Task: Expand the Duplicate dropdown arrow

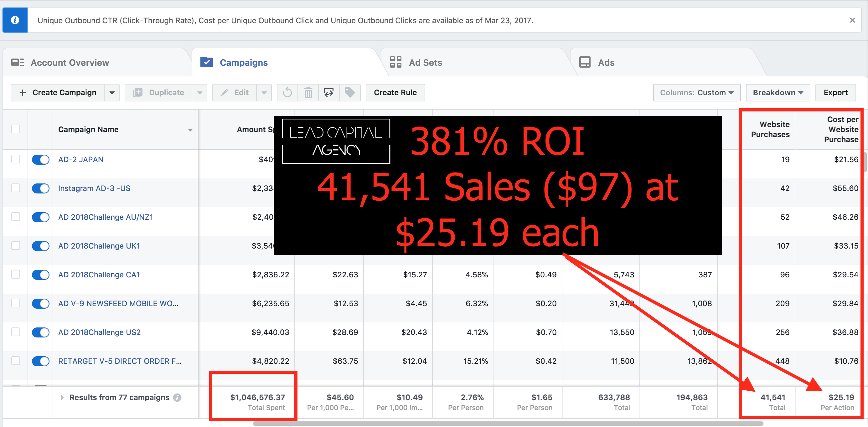Action: (x=199, y=93)
